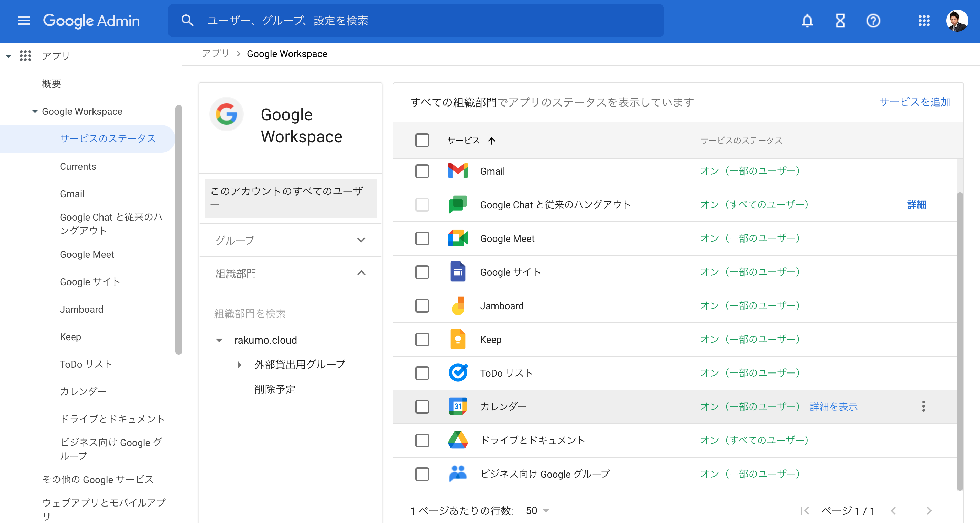980x523 pixels.
Task: Open Jamboard in the sidebar
Action: (x=81, y=309)
